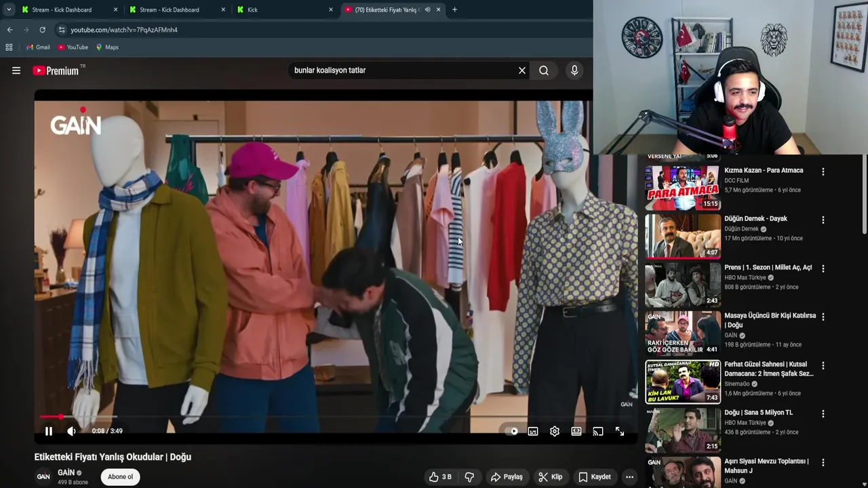Close the Kick tab
This screenshot has height=488, width=868.
tap(331, 9)
